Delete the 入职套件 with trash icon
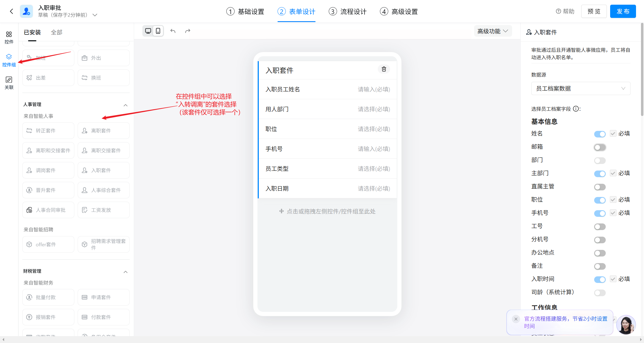 coord(384,69)
